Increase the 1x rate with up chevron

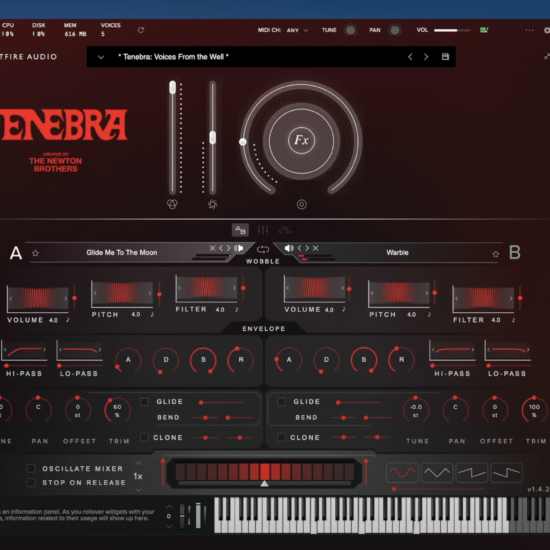tap(139, 463)
